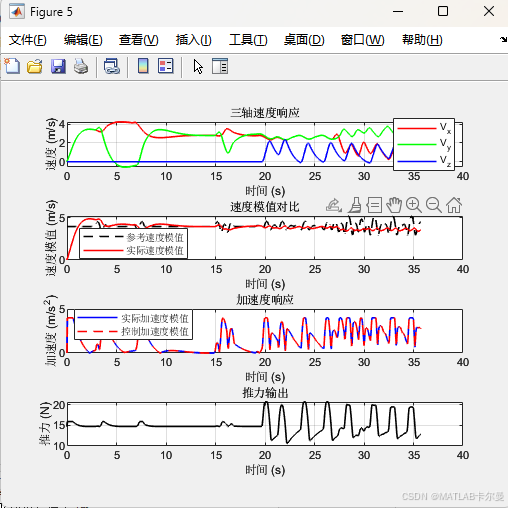Click the 三轴速度响应 plot title
This screenshot has width=508, height=508.
tap(265, 113)
